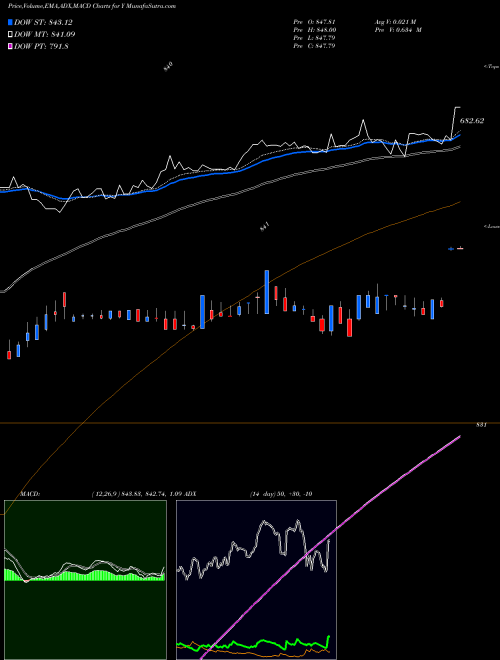Click the 'Avg V' average volume value
The height and width of the screenshot is (660, 500).
(x=397, y=22)
